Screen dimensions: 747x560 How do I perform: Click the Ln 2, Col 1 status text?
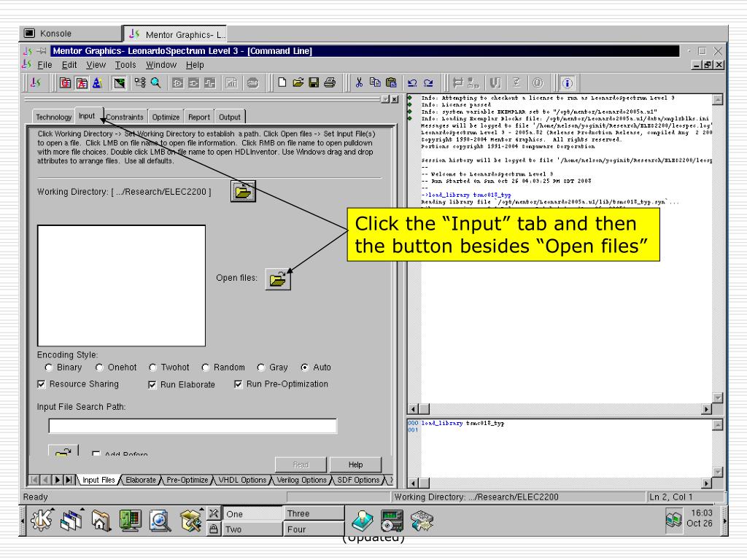671,497
